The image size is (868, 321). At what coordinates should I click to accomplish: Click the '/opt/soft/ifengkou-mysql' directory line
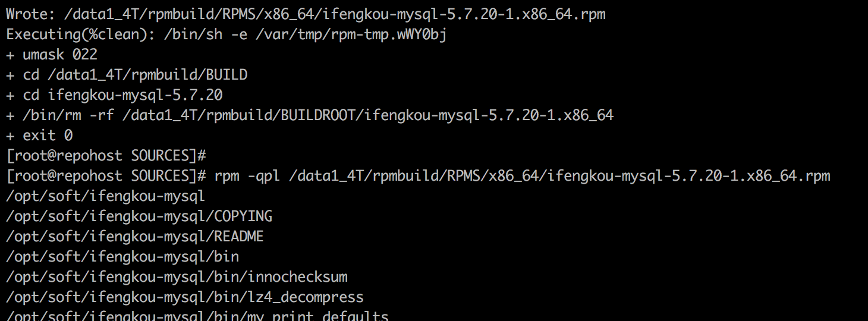105,196
